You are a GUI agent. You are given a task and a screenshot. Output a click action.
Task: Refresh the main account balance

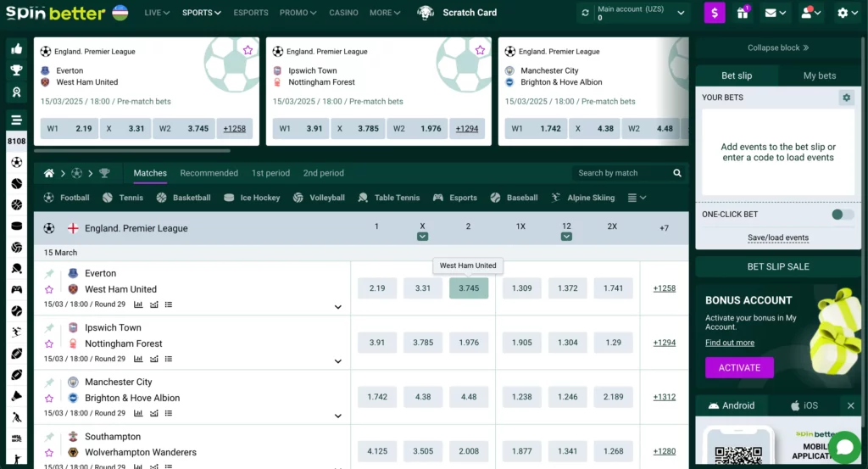coord(585,13)
